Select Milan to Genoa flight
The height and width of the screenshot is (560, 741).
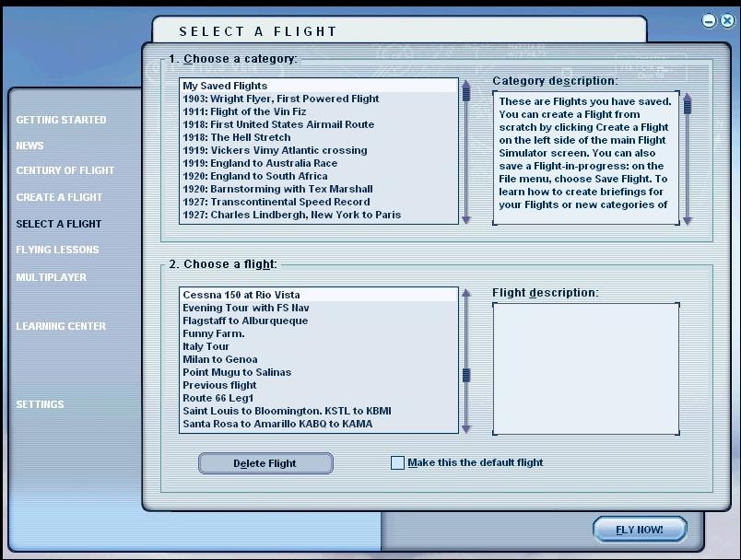click(x=319, y=359)
